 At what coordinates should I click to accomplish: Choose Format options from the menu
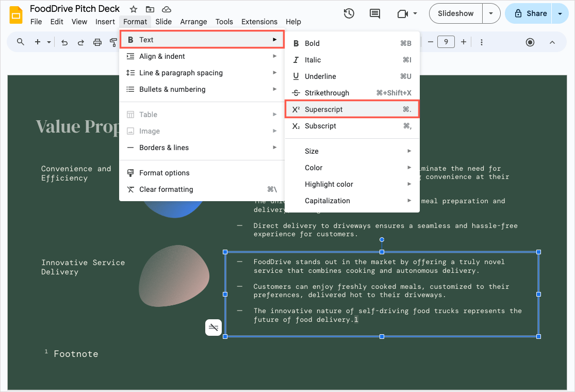click(202, 173)
